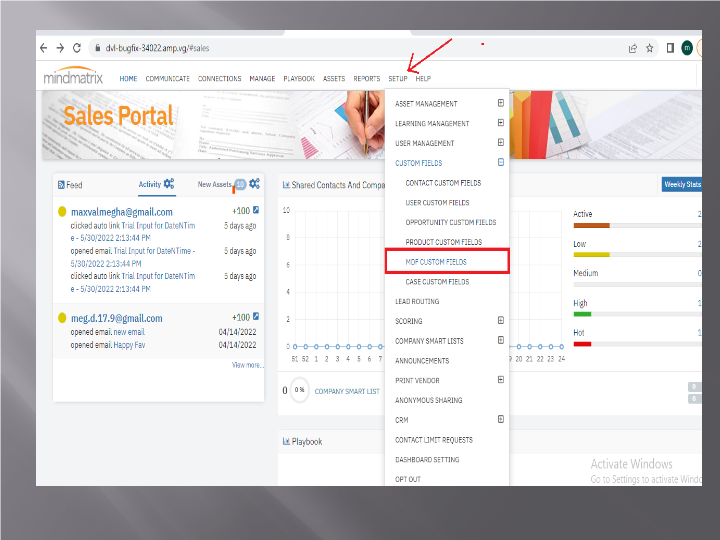The image size is (720, 540).
Task: Click the share page icon in address bar
Action: pyautogui.click(x=632, y=47)
